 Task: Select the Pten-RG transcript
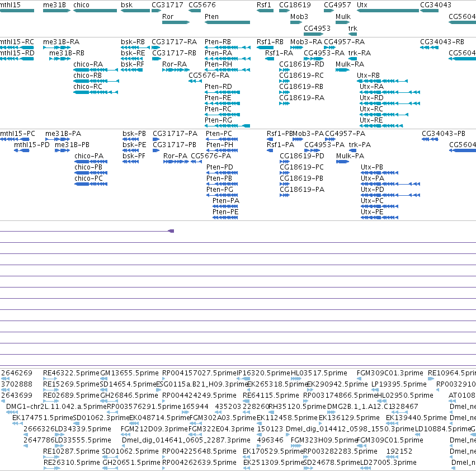click(228, 126)
